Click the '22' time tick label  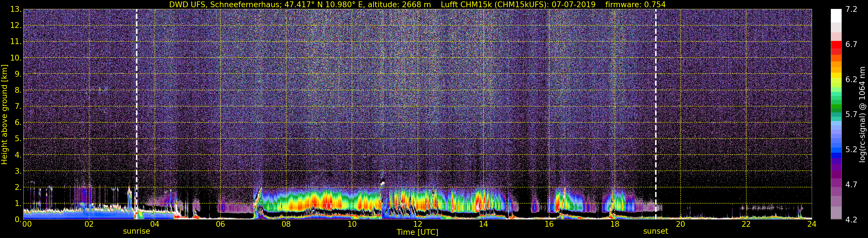[746, 224]
